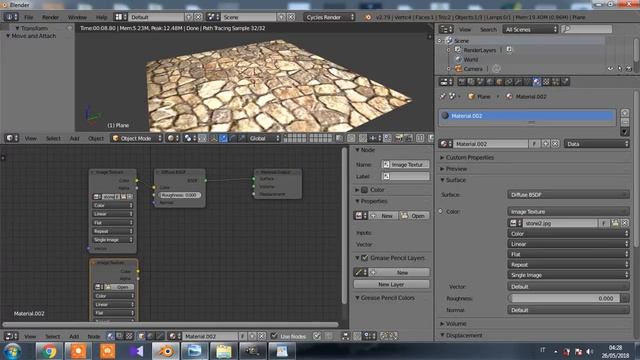This screenshot has height=360, width=640.
Task: Click the New image button in Node Properties
Action: click(x=384, y=216)
